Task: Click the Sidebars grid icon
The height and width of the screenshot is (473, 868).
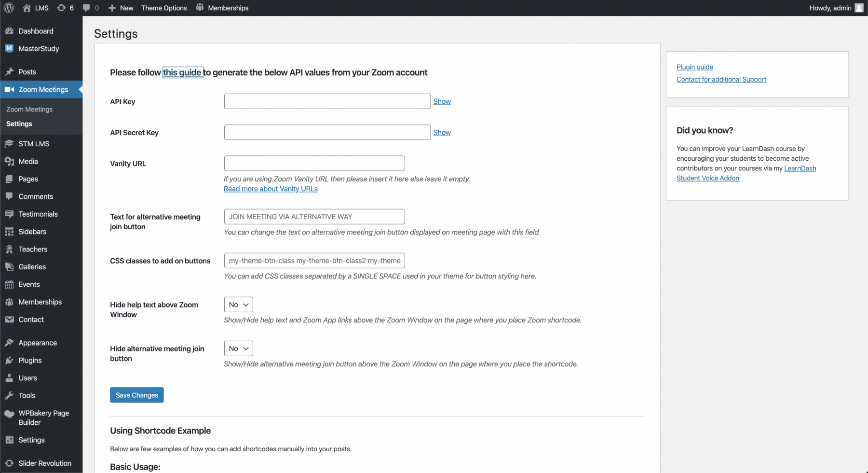Action: pos(9,232)
